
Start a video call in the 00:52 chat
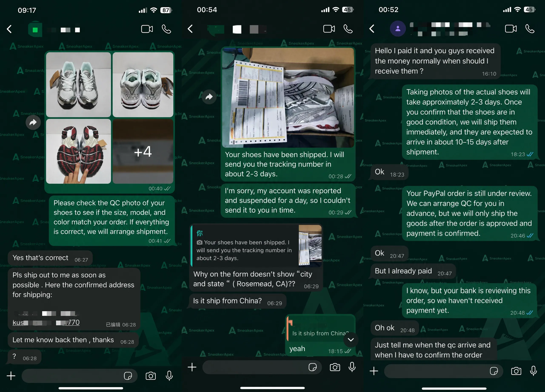[511, 29]
